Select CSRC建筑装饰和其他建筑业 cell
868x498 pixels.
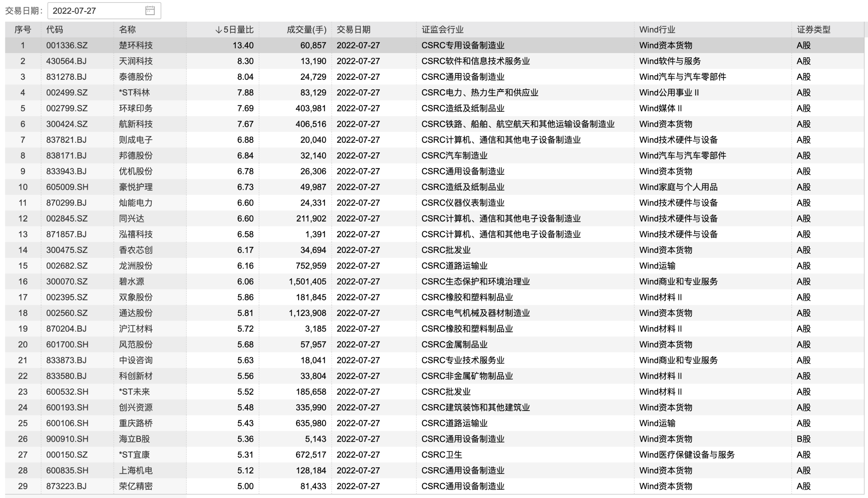tap(476, 407)
